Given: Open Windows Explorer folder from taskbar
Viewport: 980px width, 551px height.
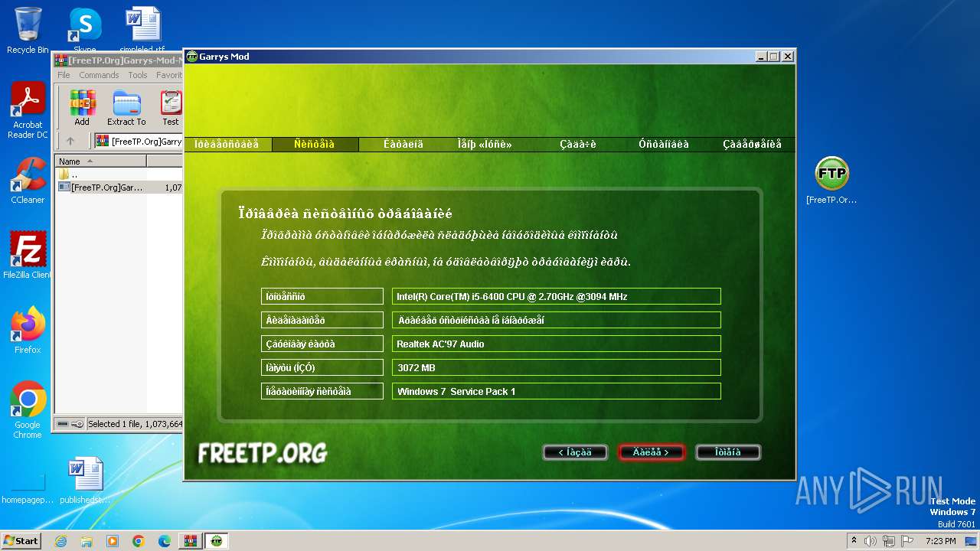Looking at the screenshot, I should [87, 541].
